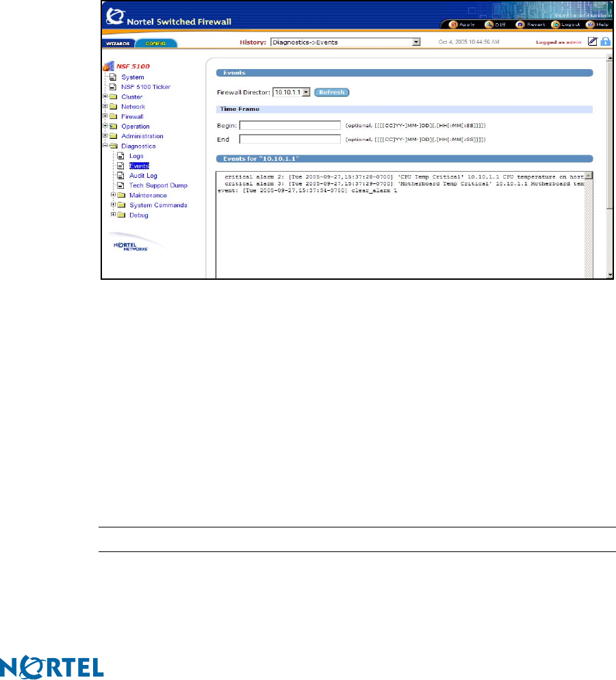Click the page scrollbar down arrow
Screen dimensions: 616x680
click(x=610, y=274)
